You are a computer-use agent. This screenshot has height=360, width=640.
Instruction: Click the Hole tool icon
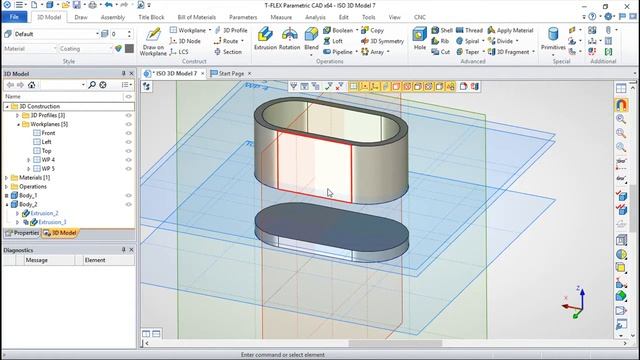[x=420, y=39]
